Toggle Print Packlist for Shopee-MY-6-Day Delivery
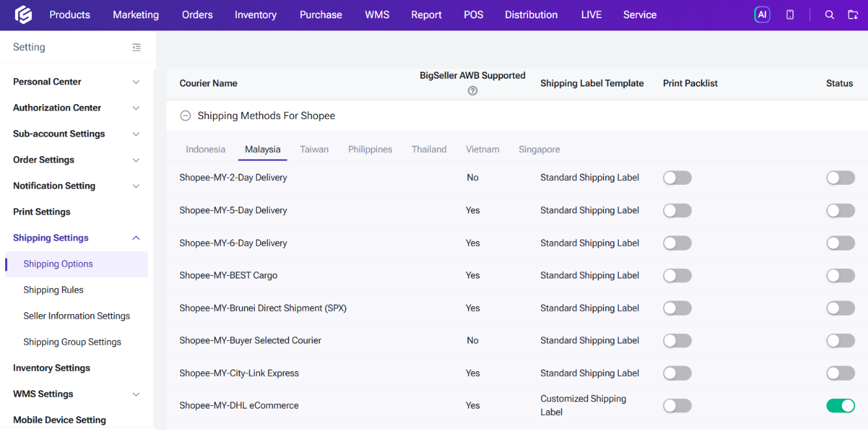The image size is (868, 430). tap(677, 243)
